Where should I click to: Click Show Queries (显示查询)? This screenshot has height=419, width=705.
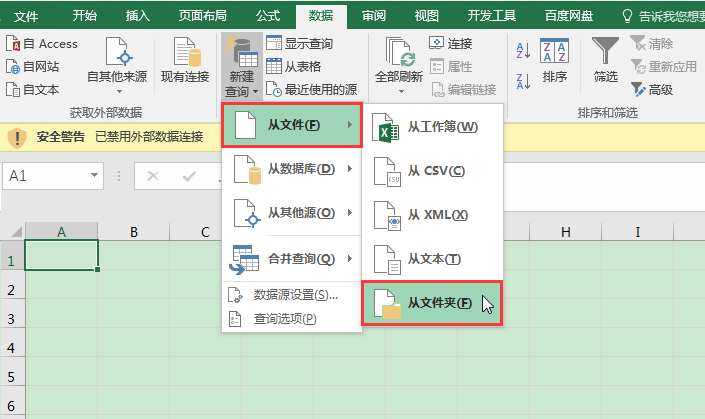299,44
